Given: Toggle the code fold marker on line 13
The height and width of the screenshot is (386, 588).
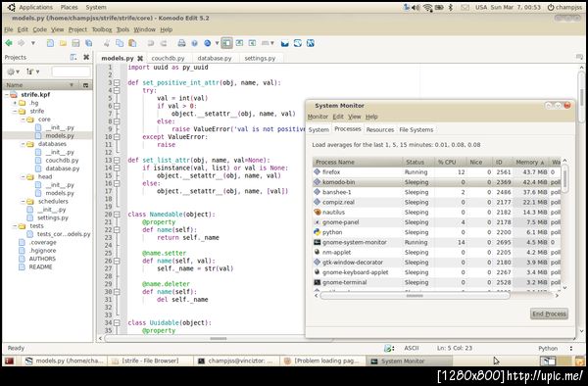Looking at the screenshot, I should [x=117, y=160].
